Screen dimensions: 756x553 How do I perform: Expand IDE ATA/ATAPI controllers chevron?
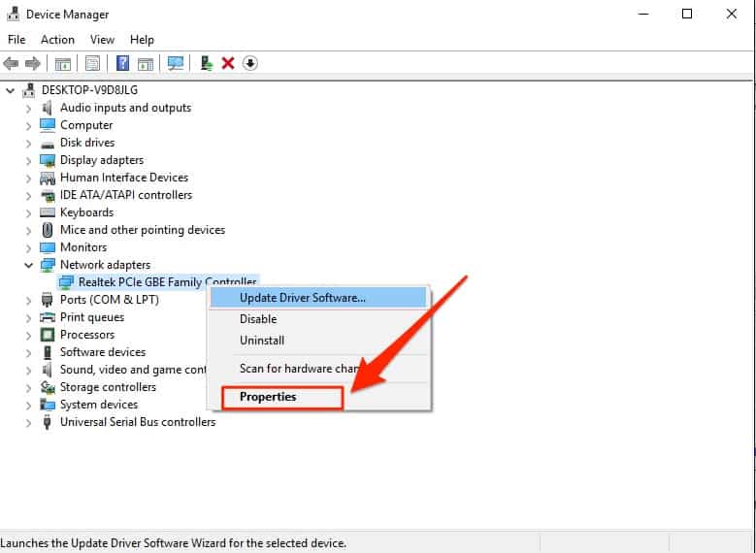28,196
